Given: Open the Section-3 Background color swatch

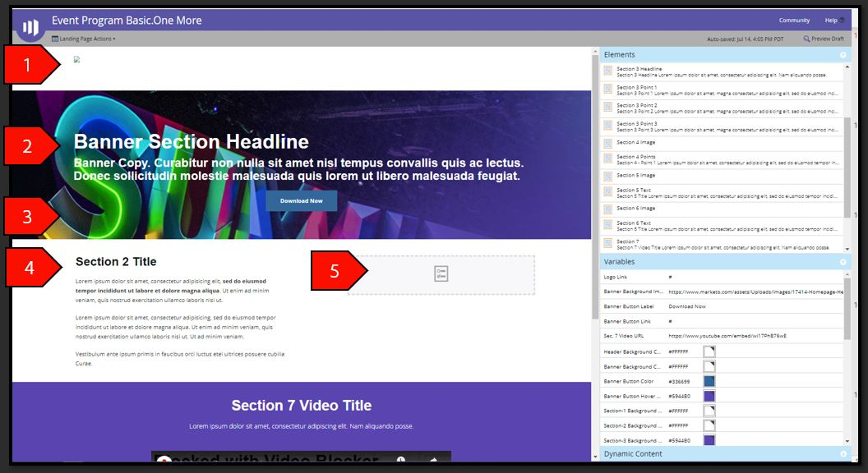Looking at the screenshot, I should [x=709, y=440].
